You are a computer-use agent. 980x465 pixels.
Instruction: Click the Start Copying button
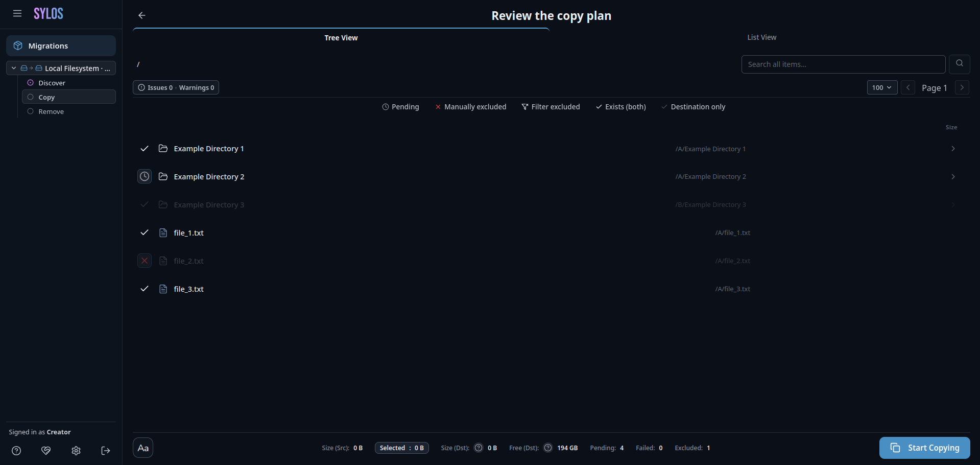pos(924,448)
